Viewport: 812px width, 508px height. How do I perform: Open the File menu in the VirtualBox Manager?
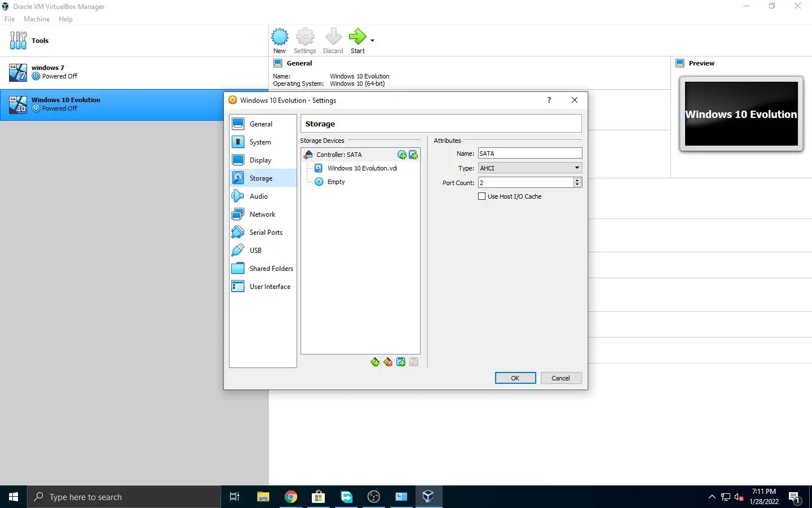point(10,19)
